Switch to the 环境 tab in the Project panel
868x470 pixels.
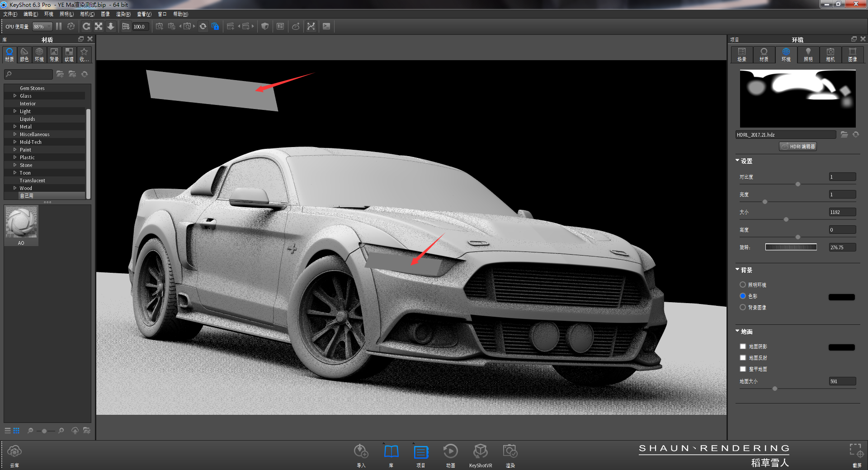coord(786,54)
